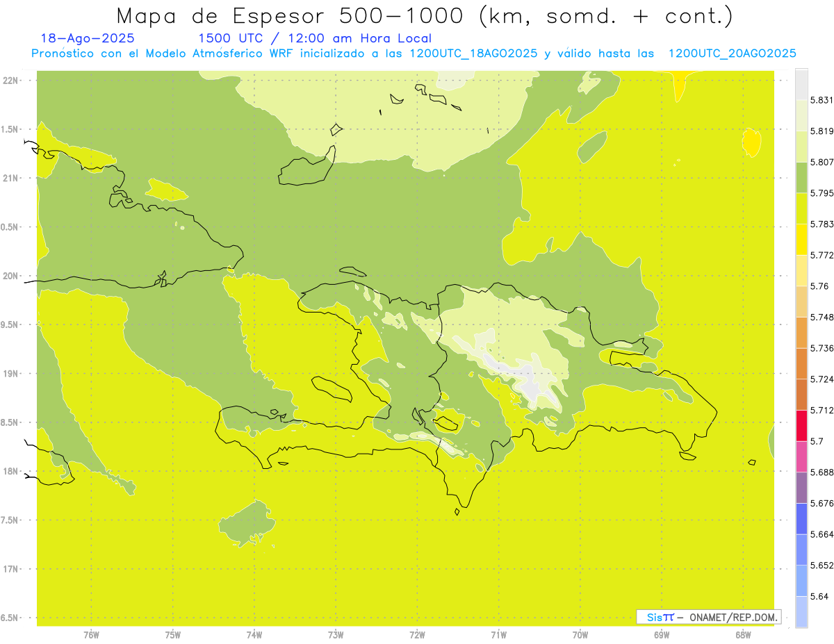Click the colorbar value '5.64'

819,596
